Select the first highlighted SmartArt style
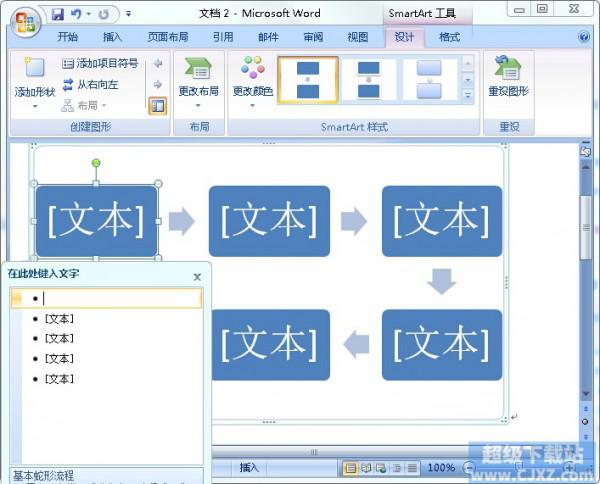This screenshot has height=484, width=600. coord(308,80)
